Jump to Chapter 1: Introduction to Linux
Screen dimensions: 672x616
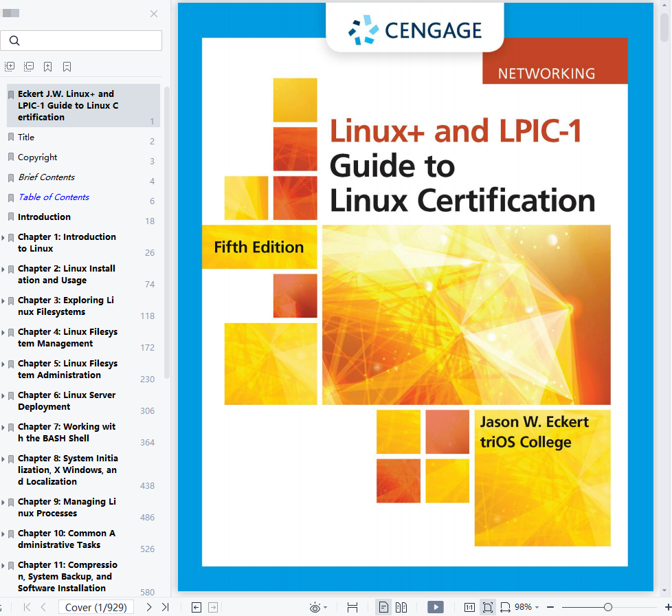pos(67,243)
